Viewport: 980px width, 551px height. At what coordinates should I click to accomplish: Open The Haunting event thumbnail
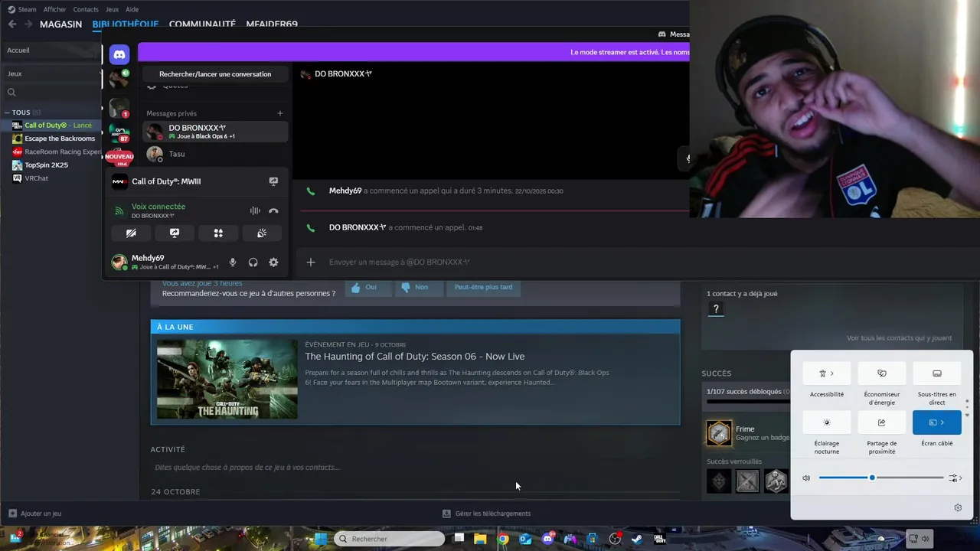pyautogui.click(x=227, y=380)
